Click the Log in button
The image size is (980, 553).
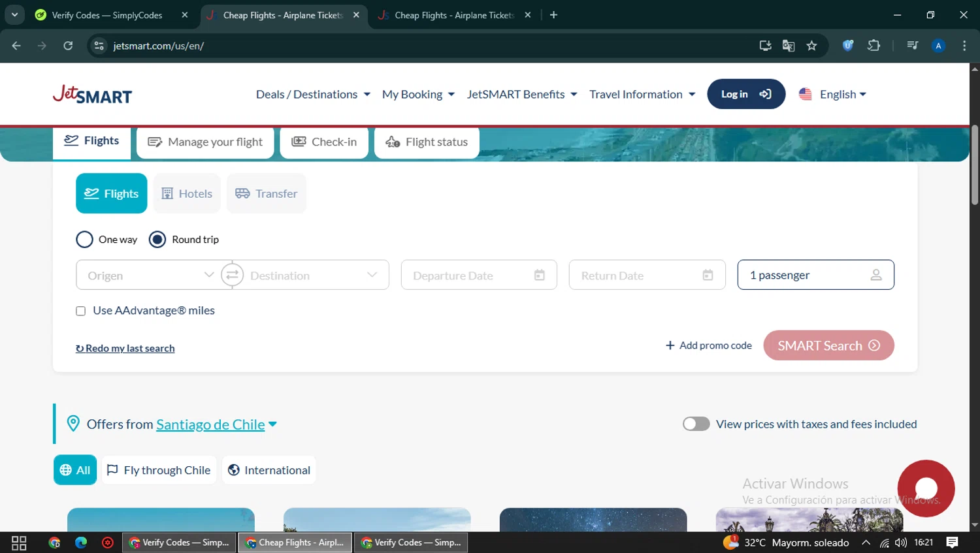click(746, 95)
